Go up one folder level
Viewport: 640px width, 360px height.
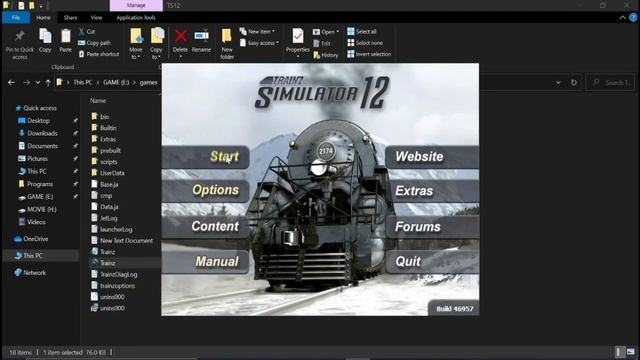48,82
